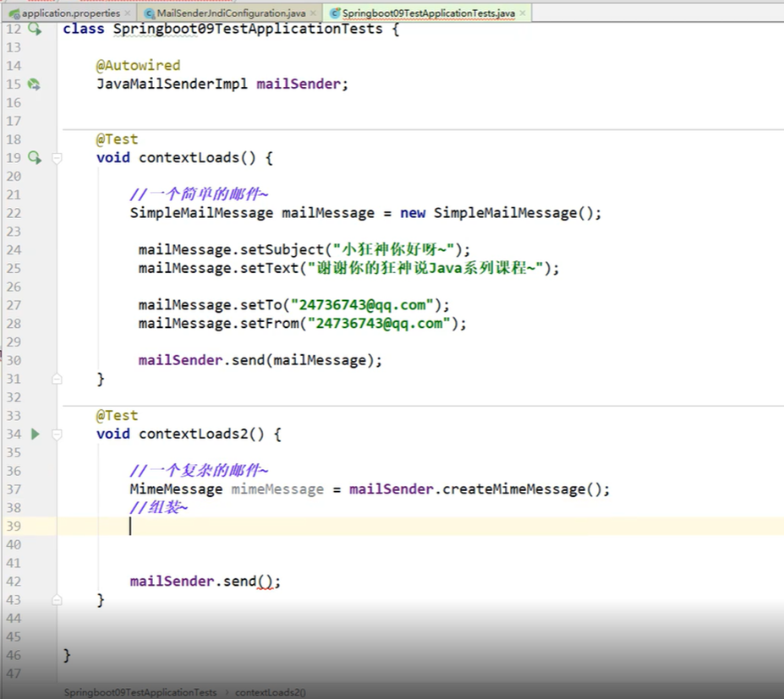
Task: Place caret on highlighted empty line 39
Action: click(x=420, y=526)
